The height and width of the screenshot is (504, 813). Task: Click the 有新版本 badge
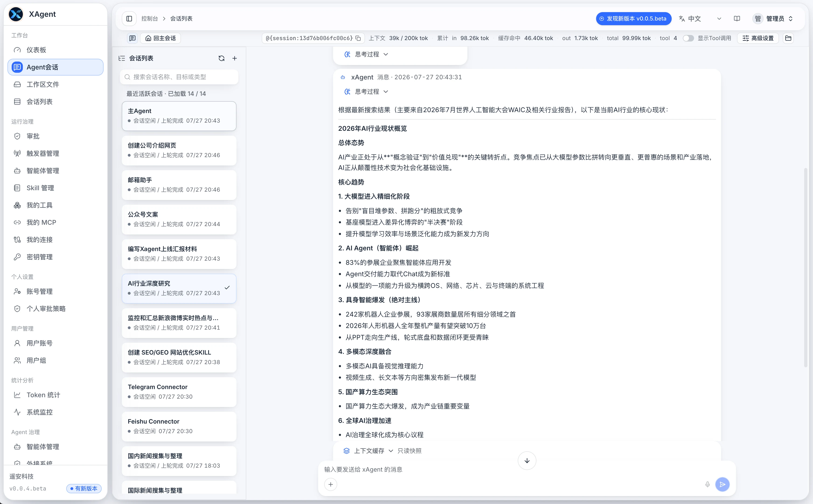(x=84, y=488)
